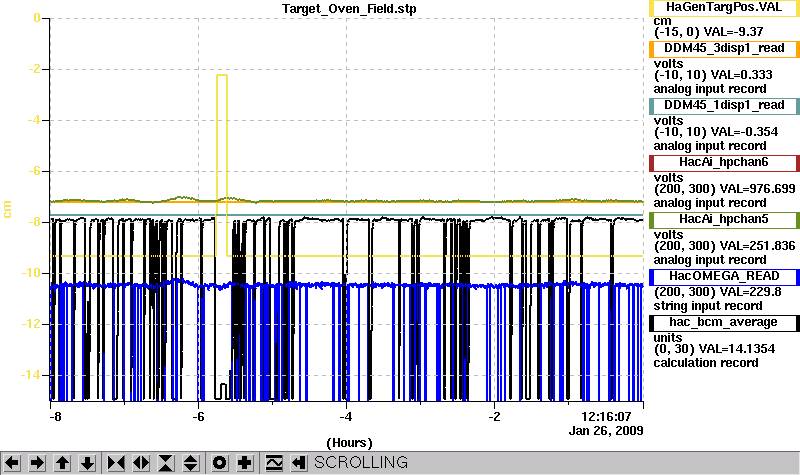
Task: Click the cm y-axis unit label
Action: [x=7, y=209]
